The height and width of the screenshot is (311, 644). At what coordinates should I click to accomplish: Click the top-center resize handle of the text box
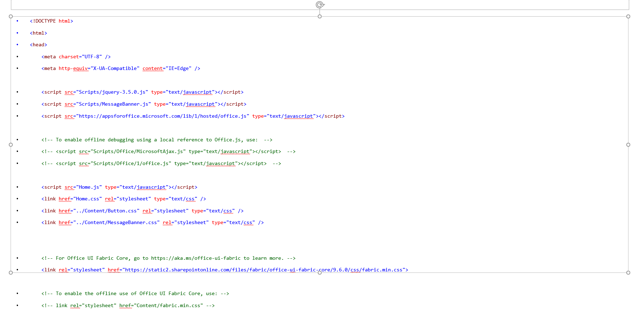tap(320, 16)
